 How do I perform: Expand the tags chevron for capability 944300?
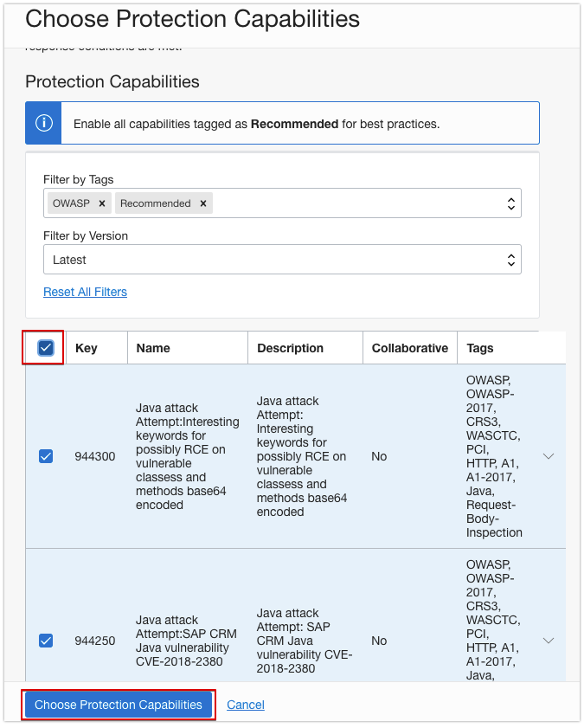(x=548, y=456)
